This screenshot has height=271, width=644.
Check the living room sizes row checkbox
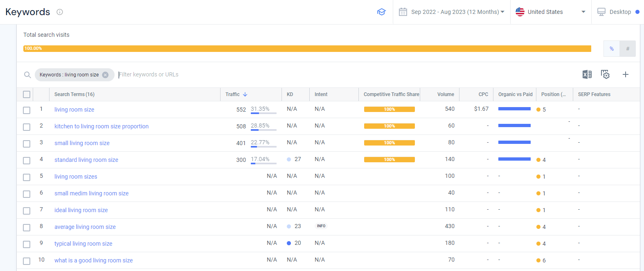point(27,177)
